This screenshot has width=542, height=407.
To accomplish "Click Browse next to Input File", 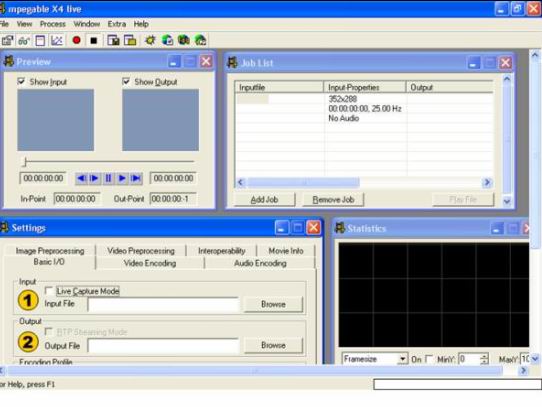I will (273, 304).
